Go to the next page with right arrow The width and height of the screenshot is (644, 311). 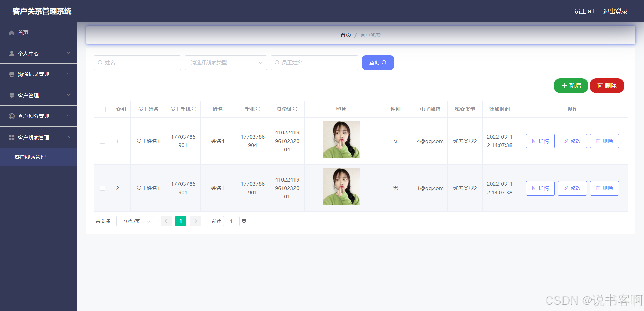(x=196, y=221)
